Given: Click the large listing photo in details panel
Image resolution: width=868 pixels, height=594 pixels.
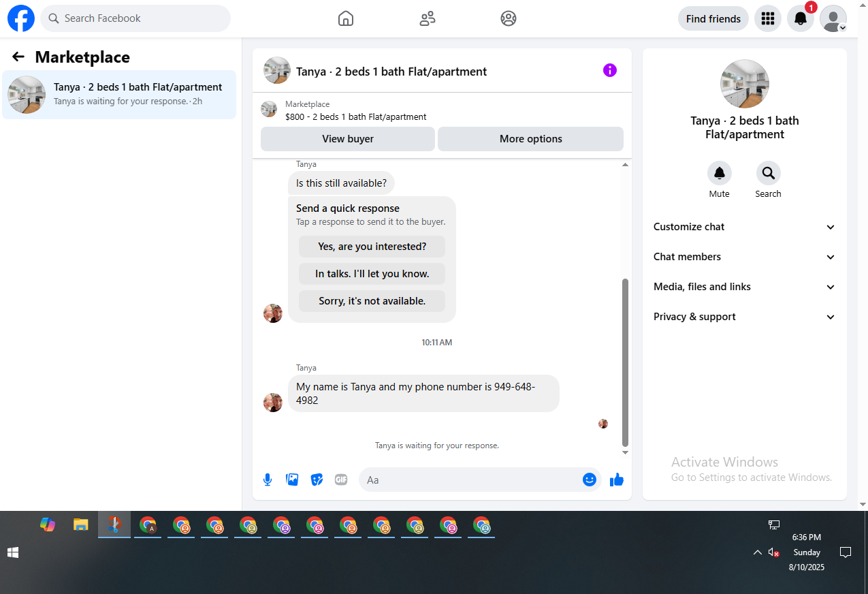Looking at the screenshot, I should coord(745,84).
